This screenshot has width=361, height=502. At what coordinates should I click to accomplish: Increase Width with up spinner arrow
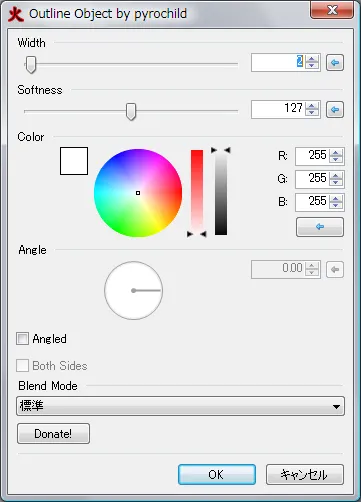(312, 59)
